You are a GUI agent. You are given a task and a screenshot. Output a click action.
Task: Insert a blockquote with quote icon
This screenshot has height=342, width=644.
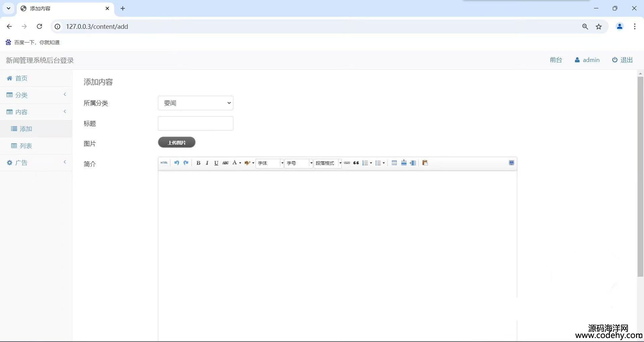356,163
